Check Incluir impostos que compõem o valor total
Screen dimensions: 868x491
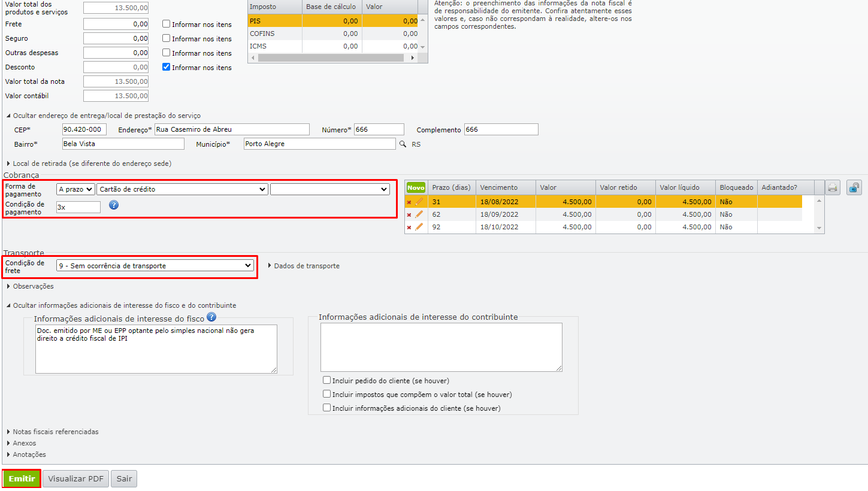[326, 394]
